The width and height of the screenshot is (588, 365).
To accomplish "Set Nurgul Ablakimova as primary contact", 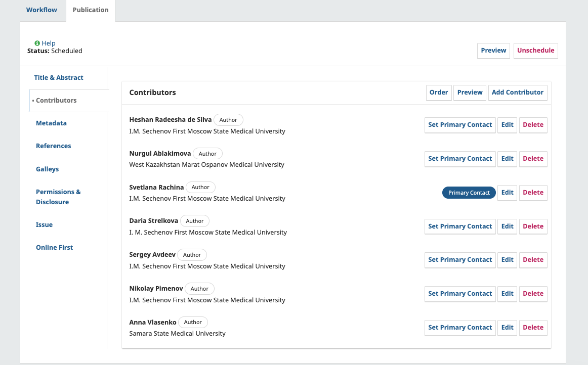I will pos(459,159).
